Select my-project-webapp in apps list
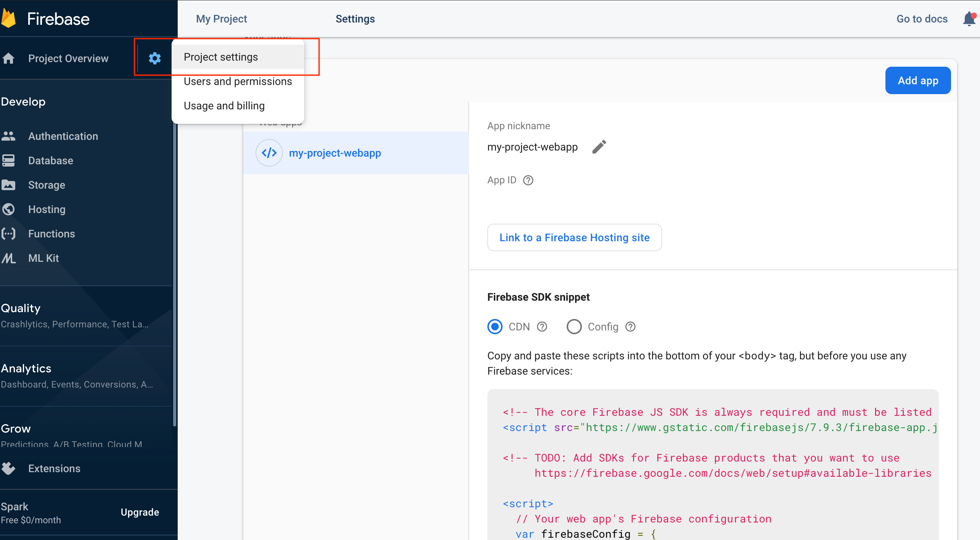The image size is (980, 540). (x=356, y=153)
